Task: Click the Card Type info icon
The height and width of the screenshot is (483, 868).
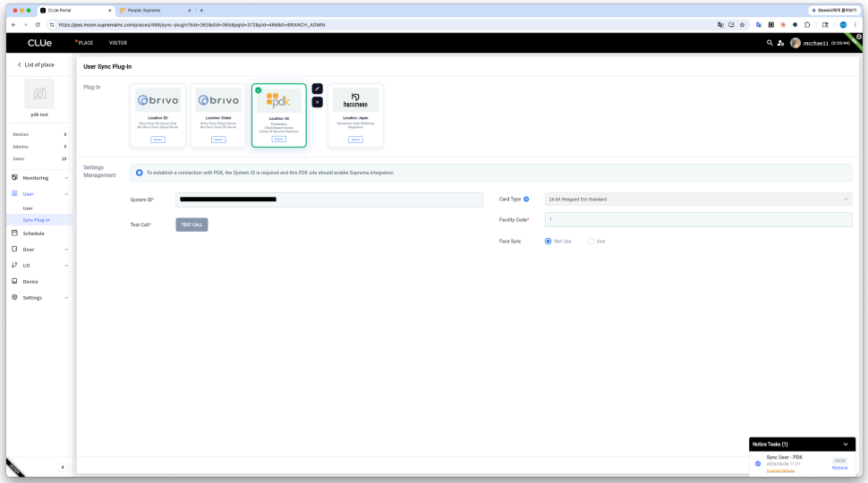Action: pyautogui.click(x=526, y=199)
